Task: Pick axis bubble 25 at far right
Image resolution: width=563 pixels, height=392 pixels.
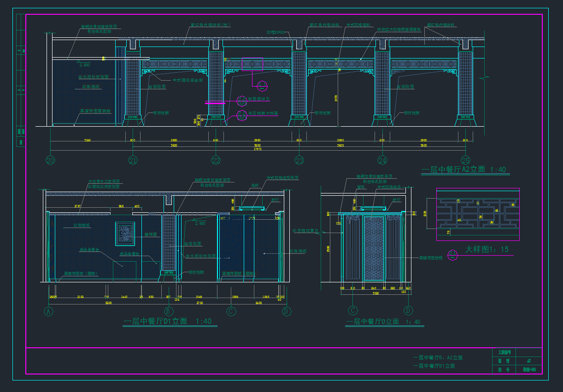Action: point(465,160)
